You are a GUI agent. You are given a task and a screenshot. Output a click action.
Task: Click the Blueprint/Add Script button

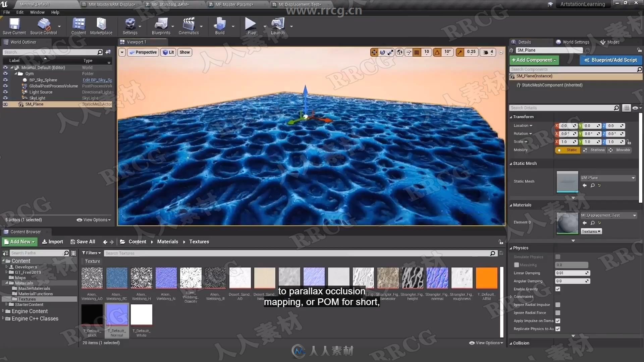tap(611, 60)
